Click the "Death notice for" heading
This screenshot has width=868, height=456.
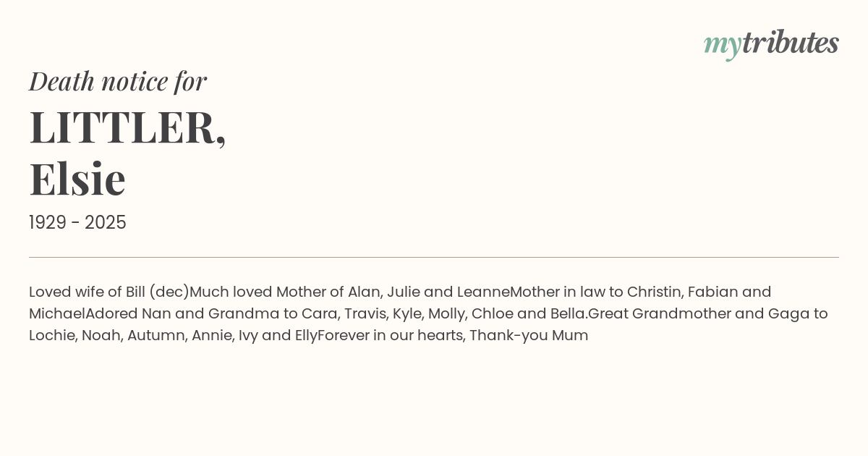click(x=118, y=81)
